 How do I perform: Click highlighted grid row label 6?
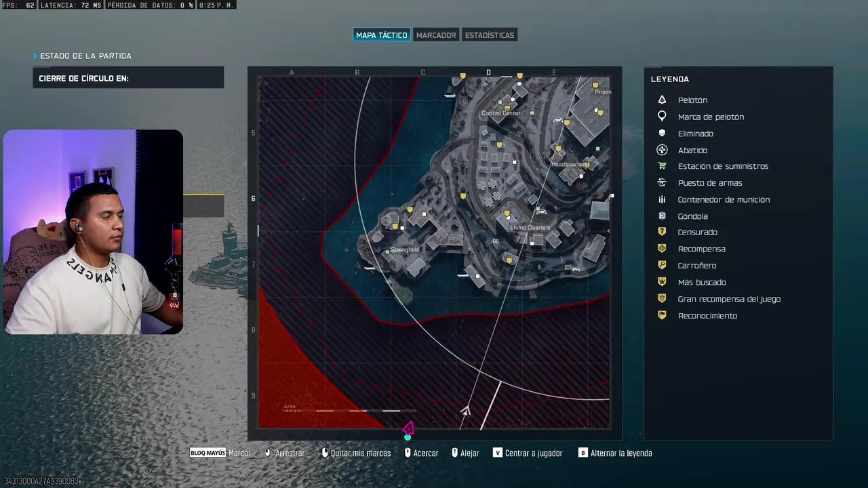tap(254, 199)
